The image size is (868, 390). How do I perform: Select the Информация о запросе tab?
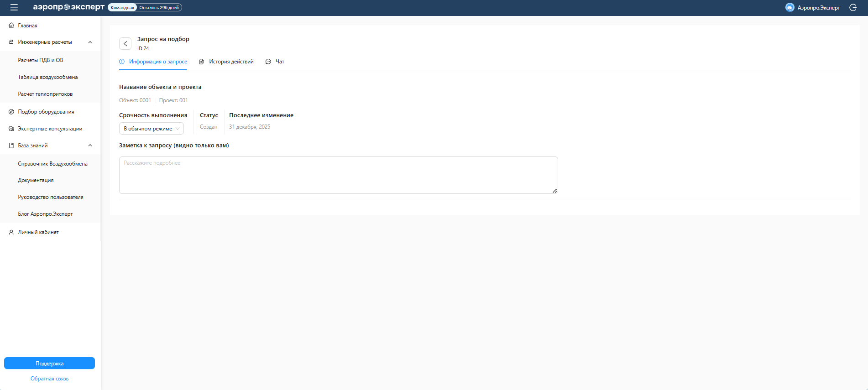click(153, 62)
